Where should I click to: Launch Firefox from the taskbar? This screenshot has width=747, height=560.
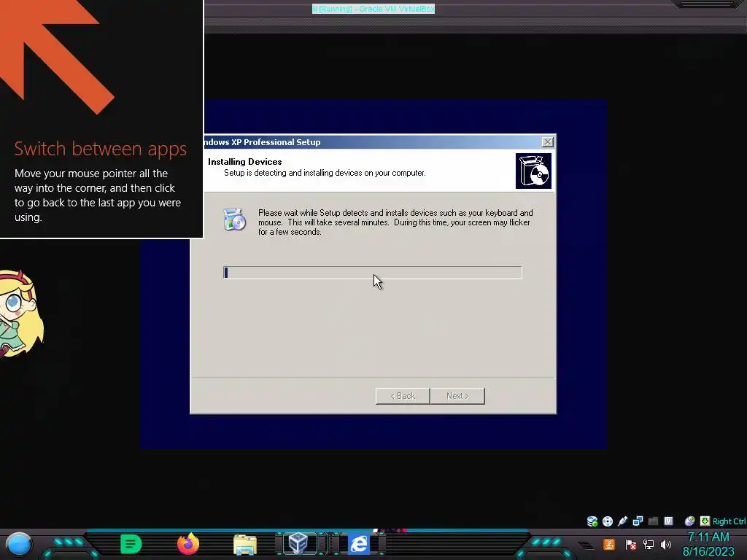[187, 544]
